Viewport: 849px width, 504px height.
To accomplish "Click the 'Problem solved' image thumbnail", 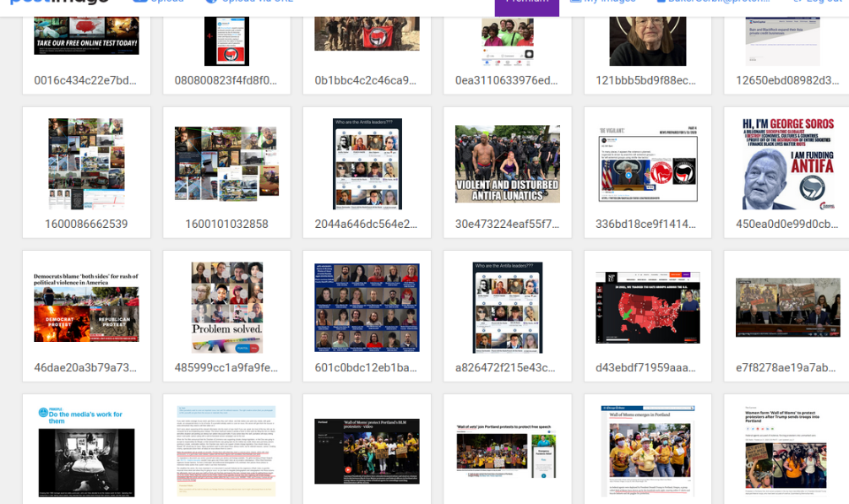I will tap(226, 307).
